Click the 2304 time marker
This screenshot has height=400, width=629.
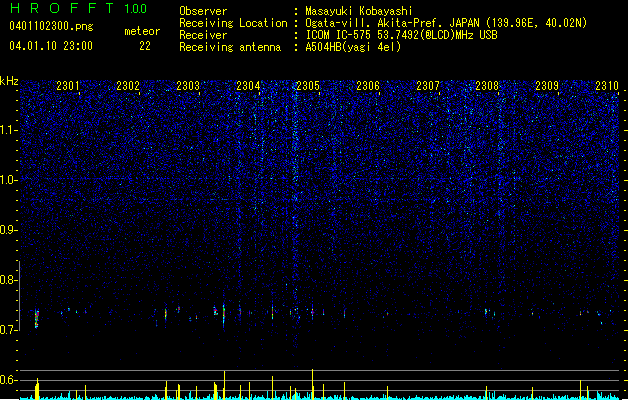point(248,86)
